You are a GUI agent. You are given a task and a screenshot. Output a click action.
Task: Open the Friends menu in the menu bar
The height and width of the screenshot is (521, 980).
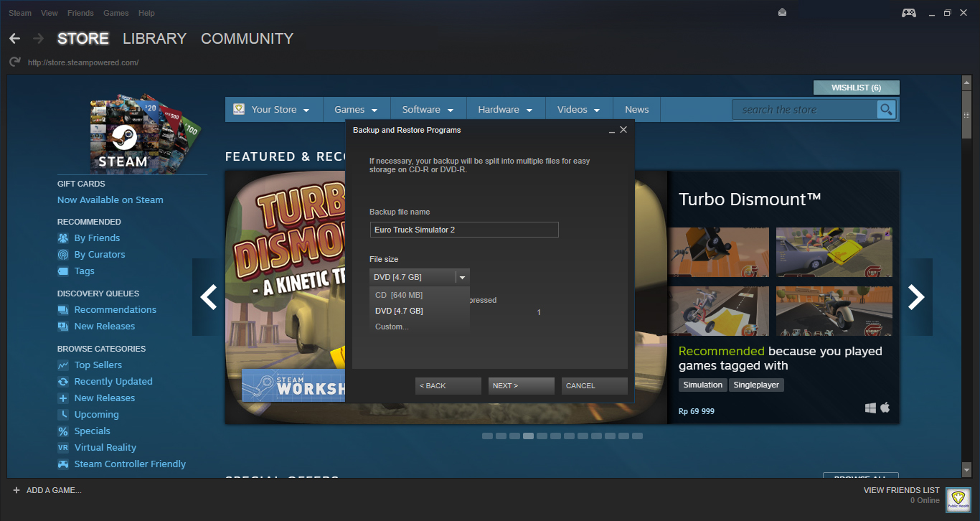pos(80,12)
